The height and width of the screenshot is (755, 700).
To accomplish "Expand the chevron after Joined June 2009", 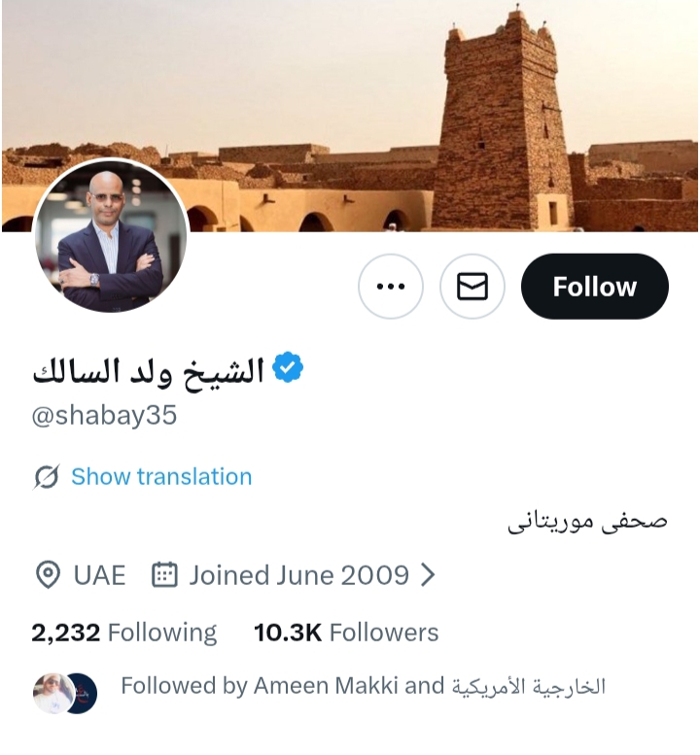I will [x=427, y=575].
